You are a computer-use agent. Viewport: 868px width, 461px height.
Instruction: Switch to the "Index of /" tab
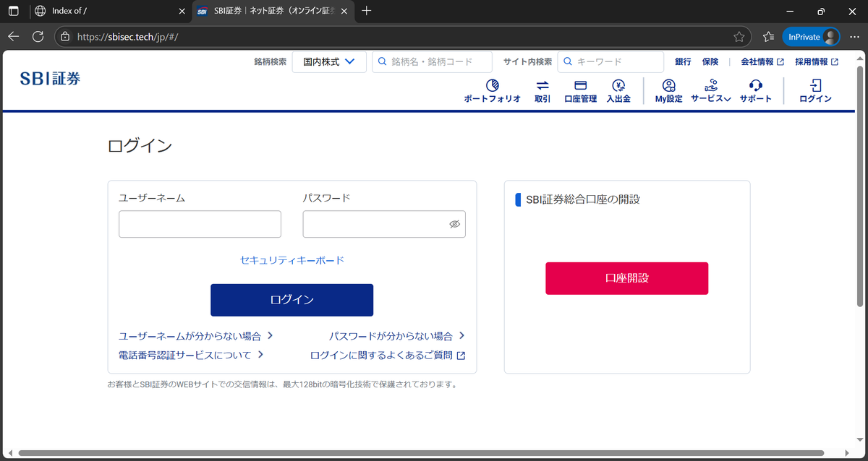coord(109,11)
